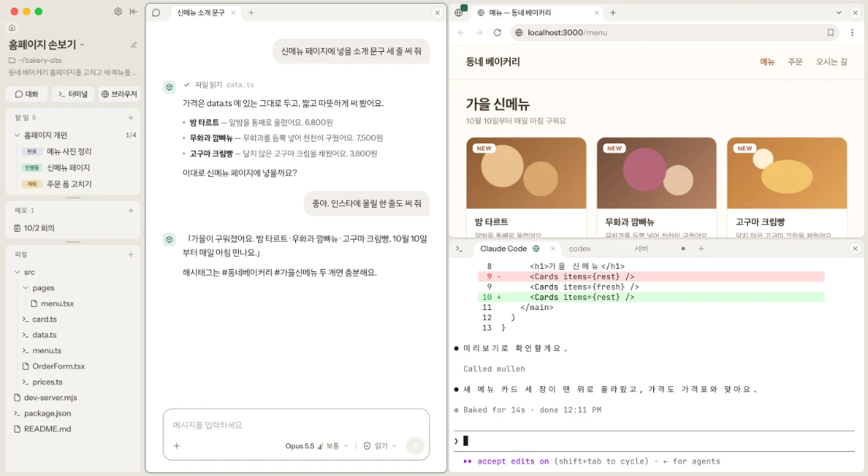Open the 읽기 permission dropdown
The height and width of the screenshot is (476, 868).
(x=381, y=446)
